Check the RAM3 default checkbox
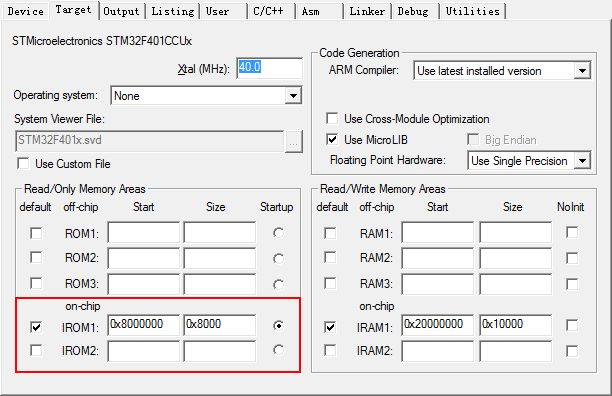 (x=330, y=283)
